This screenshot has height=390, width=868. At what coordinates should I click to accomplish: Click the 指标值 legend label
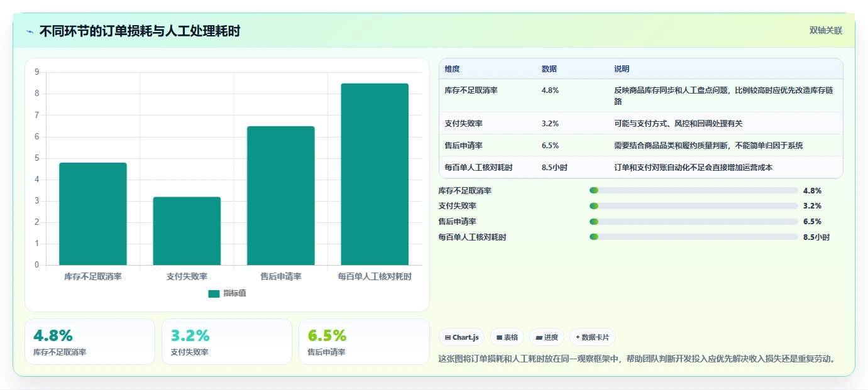[234, 293]
